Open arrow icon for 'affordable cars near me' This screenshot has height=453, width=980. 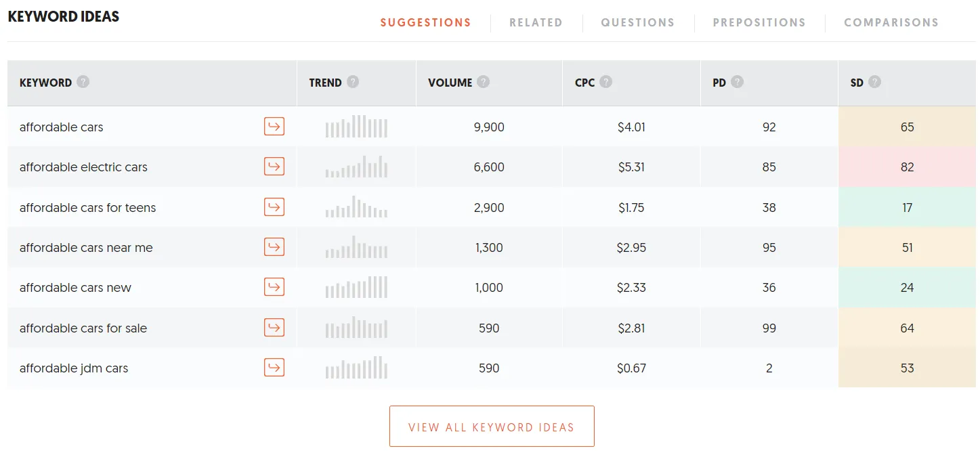[x=274, y=247]
